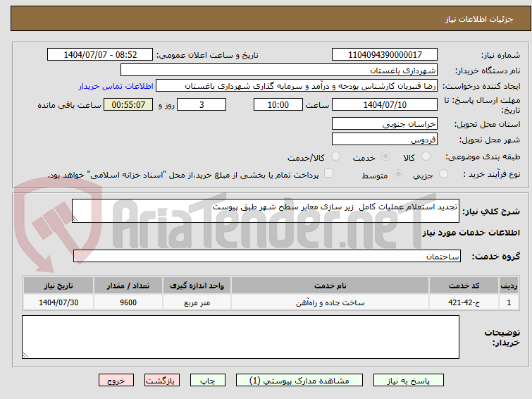The height and width of the screenshot is (399, 532).
Task: Select the جزیی purchase type radio
Action: [x=443, y=174]
